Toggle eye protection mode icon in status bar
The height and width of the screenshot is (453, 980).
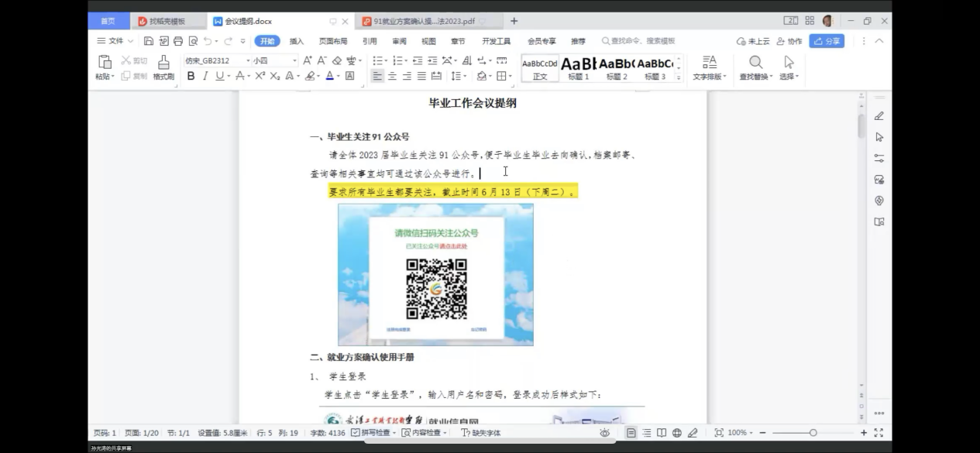[x=604, y=433]
